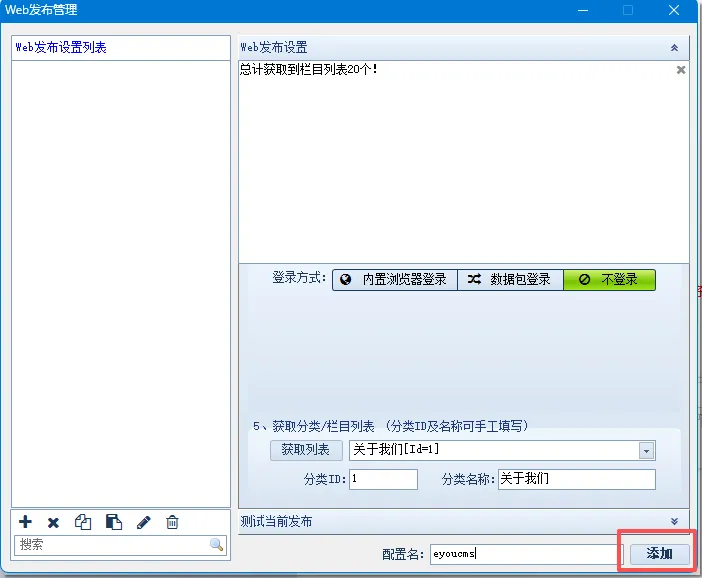Click the 分类ID input field
The height and width of the screenshot is (578, 702).
click(382, 479)
